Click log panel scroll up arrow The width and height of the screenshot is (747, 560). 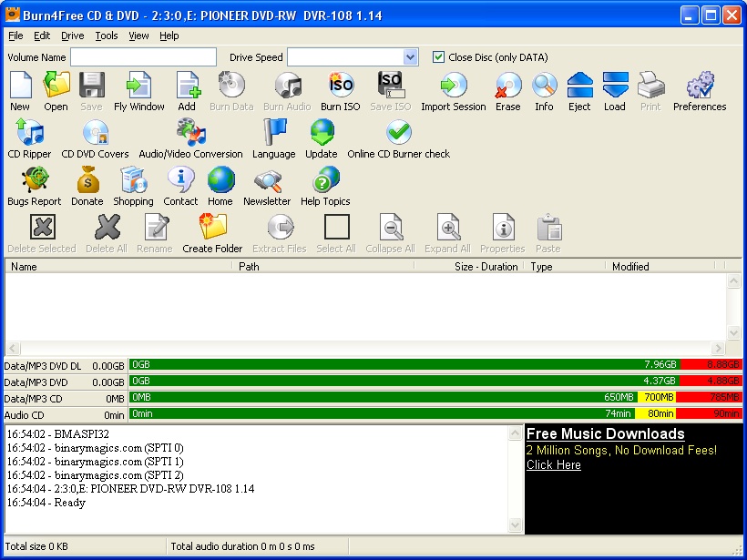click(515, 433)
